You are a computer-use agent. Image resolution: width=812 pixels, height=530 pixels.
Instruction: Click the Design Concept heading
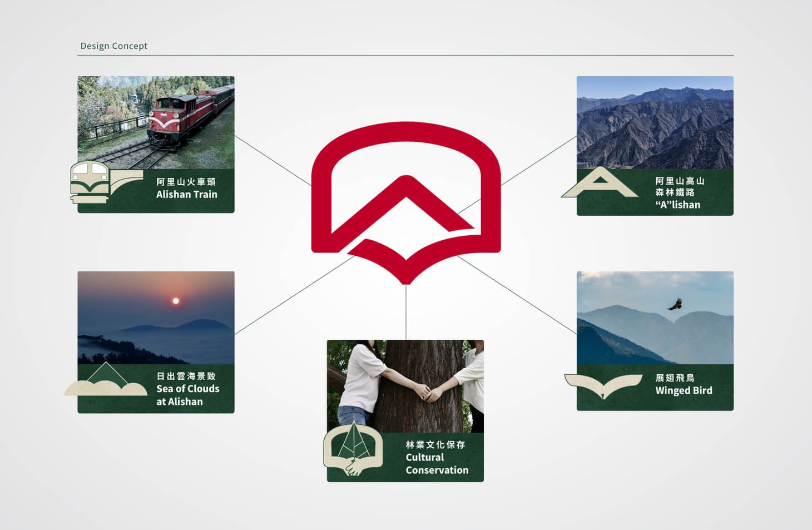tap(114, 46)
